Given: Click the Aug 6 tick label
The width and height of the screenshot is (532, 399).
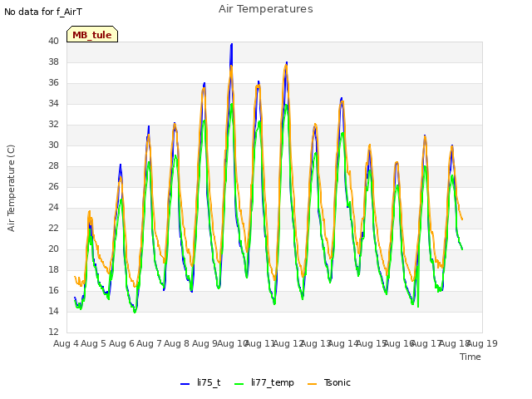Looking at the screenshot, I should 121,343.
